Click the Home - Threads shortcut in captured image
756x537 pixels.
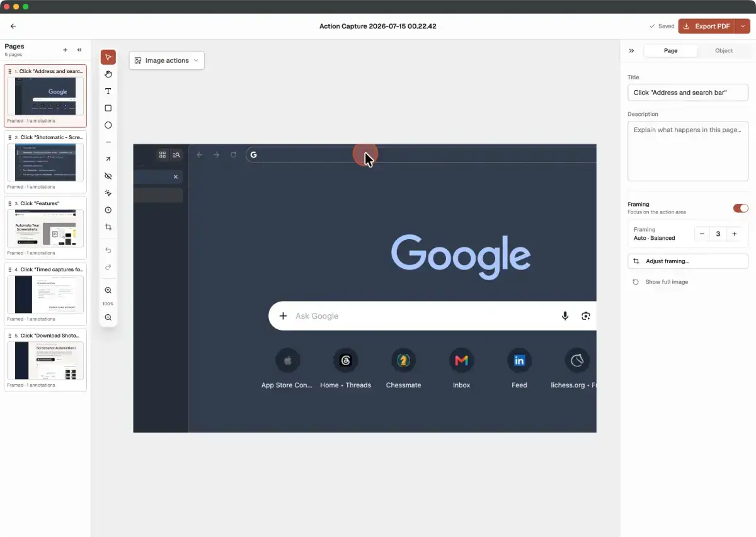pos(345,369)
